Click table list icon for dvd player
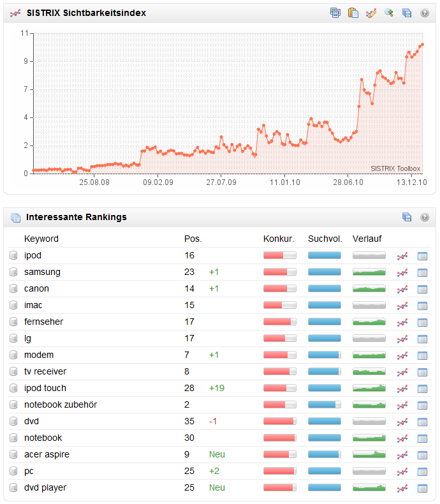The image size is (440, 504). pyautogui.click(x=422, y=488)
